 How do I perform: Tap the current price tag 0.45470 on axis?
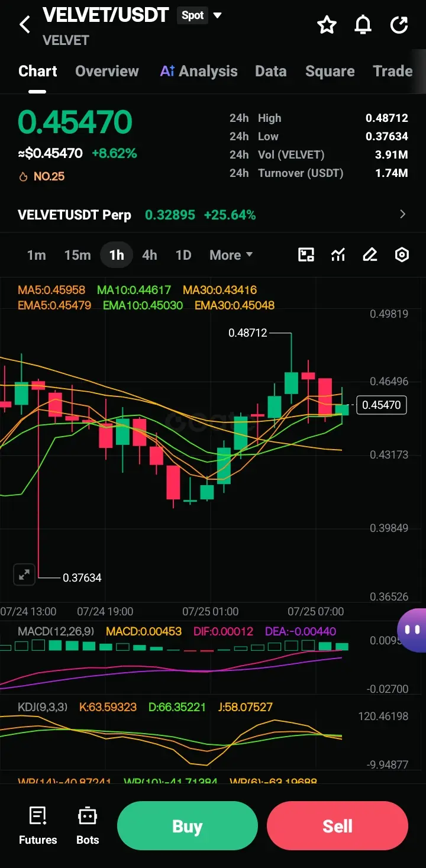[382, 405]
